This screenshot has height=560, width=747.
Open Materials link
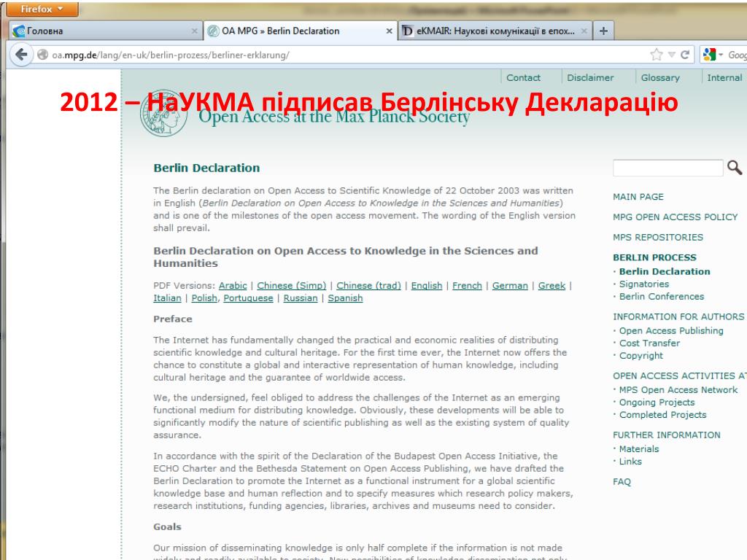point(639,448)
